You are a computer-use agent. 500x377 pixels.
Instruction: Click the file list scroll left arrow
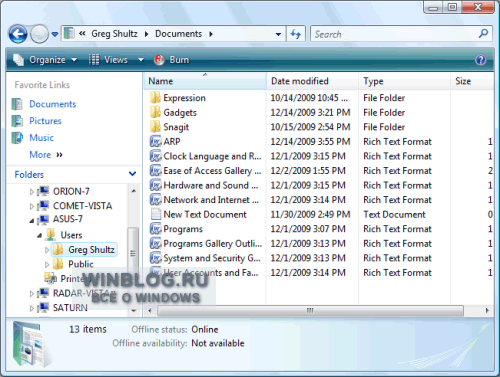click(x=150, y=311)
